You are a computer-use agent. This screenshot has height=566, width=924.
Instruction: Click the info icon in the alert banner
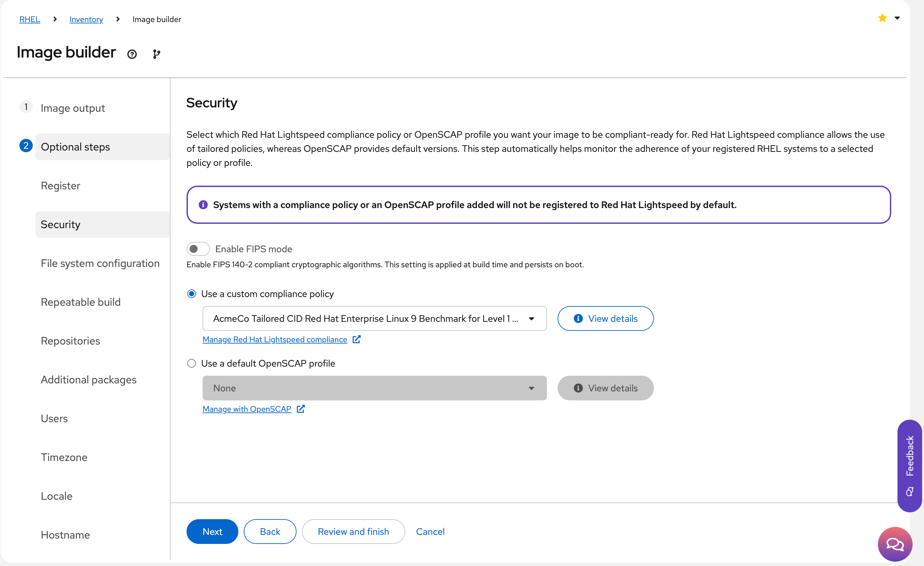click(x=203, y=204)
